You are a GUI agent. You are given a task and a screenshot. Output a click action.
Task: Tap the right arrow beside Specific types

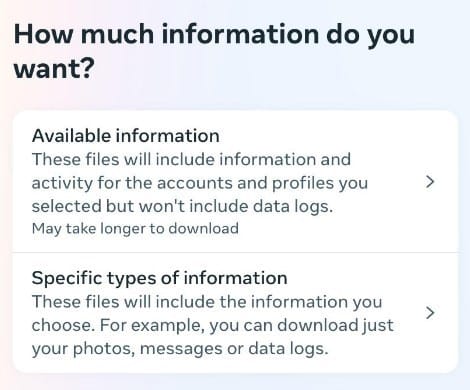pos(430,313)
